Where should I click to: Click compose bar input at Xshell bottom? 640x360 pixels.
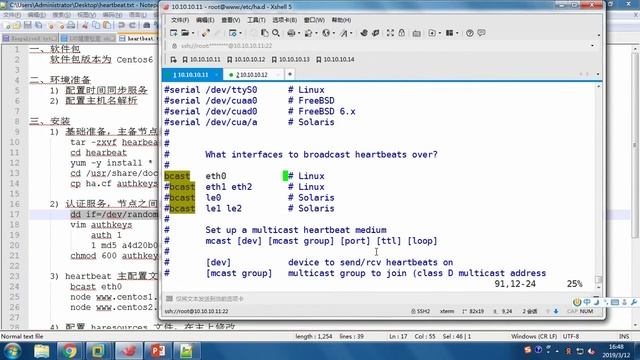[380, 299]
